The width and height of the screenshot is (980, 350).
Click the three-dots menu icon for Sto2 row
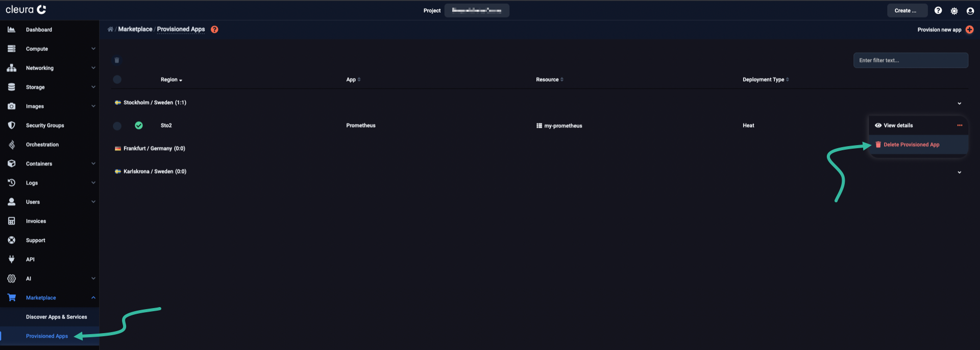click(x=960, y=125)
